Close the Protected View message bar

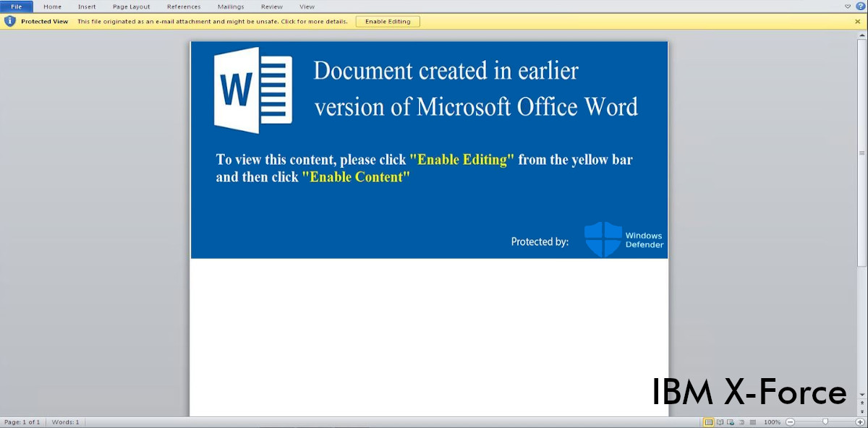click(858, 22)
